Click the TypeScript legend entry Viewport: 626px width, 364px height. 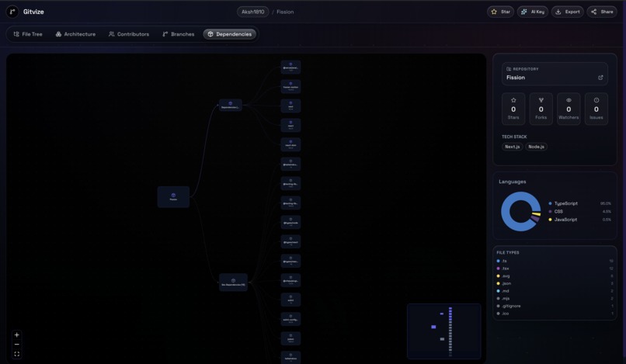pos(579,203)
